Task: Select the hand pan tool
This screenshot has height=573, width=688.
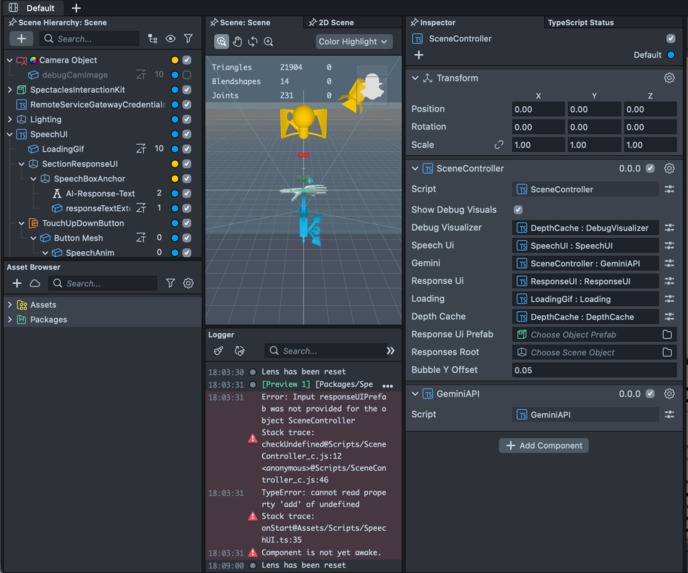Action: point(237,42)
